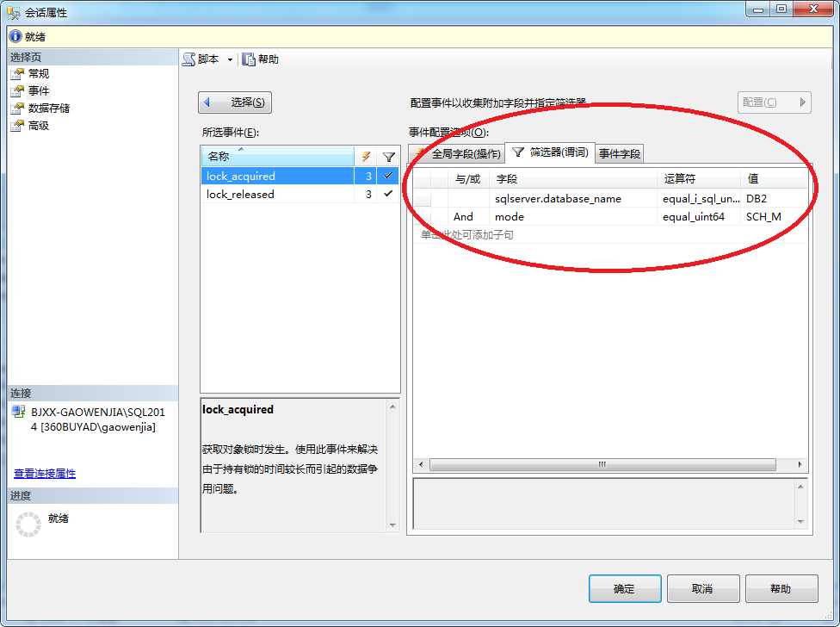Image resolution: width=840 pixels, height=627 pixels.
Task: Open 查看连接属性 link
Action: point(45,473)
